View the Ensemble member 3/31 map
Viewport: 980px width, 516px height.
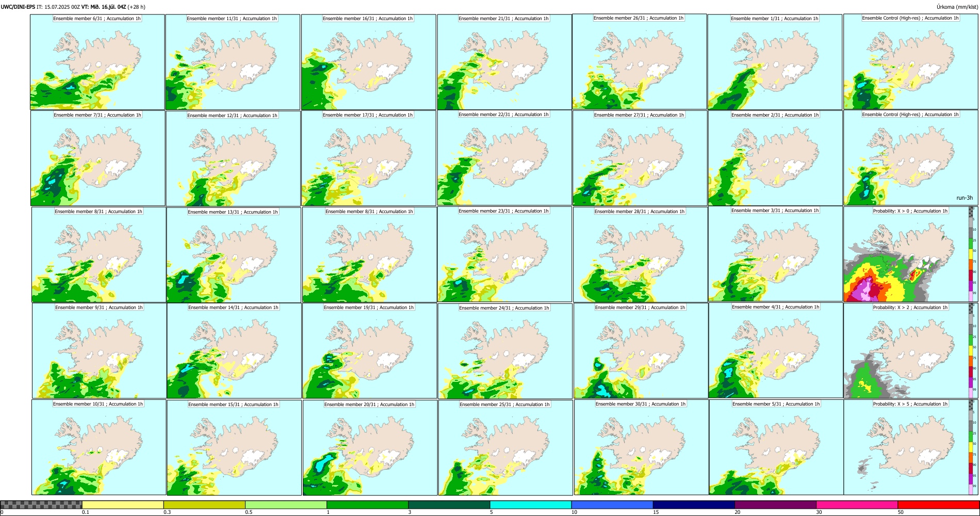[x=776, y=254]
